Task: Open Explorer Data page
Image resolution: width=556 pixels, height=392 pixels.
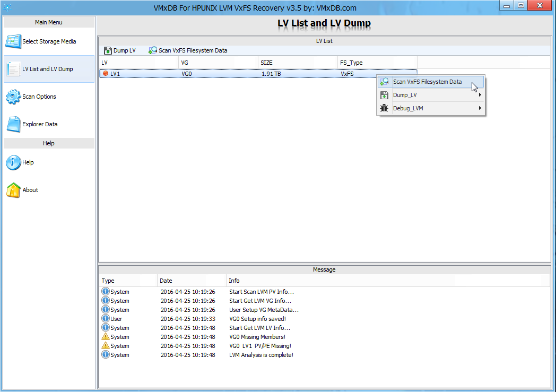Action: (49, 125)
